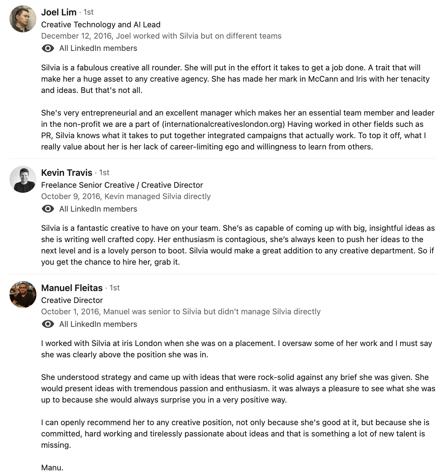Click the 1st-degree badge beside Manuel Fleitas
The height and width of the screenshot is (476, 448).
pos(114,288)
